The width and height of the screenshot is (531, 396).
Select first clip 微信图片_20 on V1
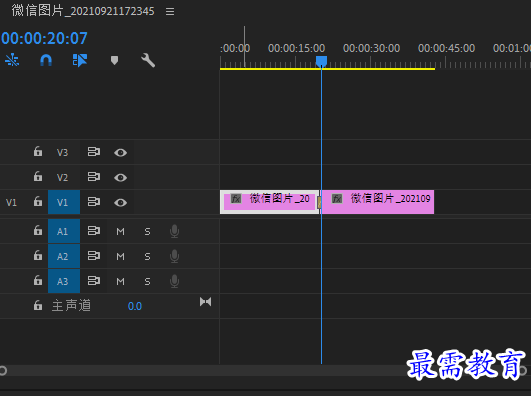270,202
